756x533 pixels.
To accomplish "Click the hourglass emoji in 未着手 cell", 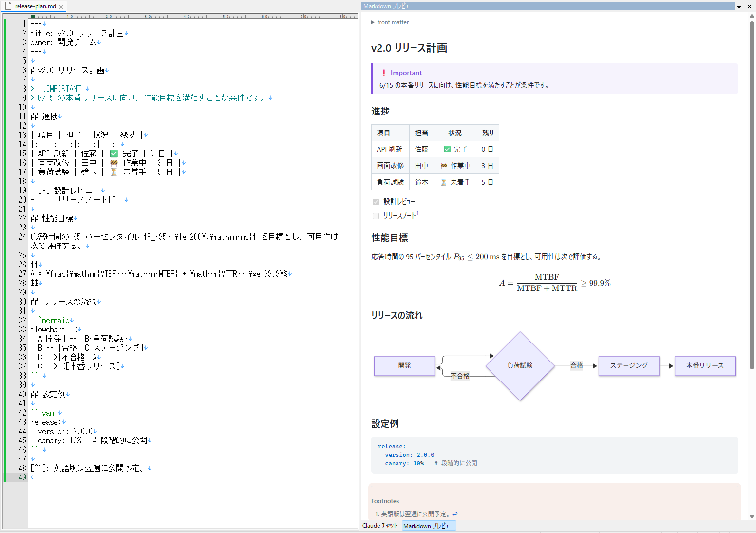I will [444, 182].
